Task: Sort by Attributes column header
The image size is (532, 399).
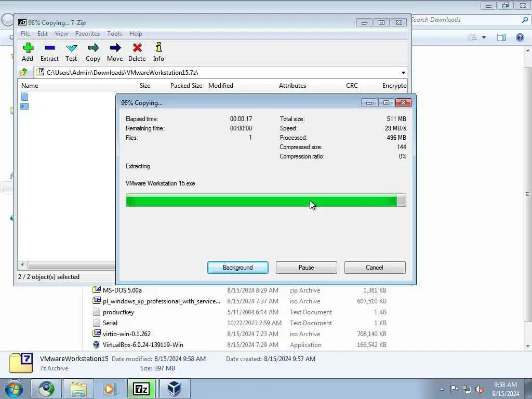Action: pos(292,86)
